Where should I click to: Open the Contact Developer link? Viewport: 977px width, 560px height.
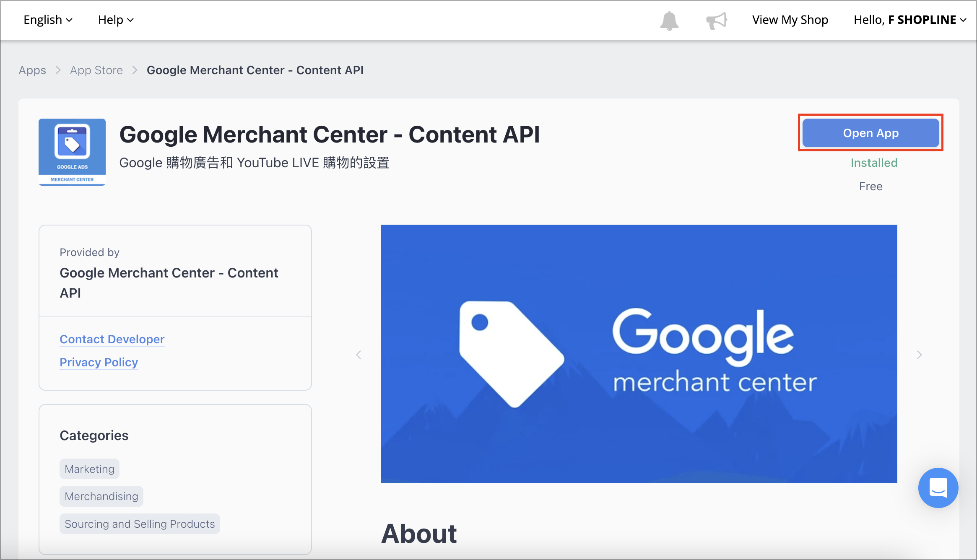(112, 339)
